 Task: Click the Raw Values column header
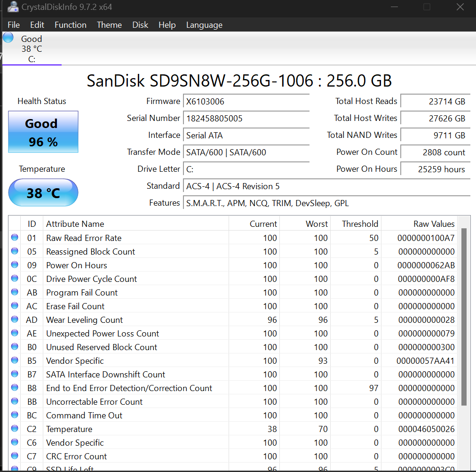[434, 224]
